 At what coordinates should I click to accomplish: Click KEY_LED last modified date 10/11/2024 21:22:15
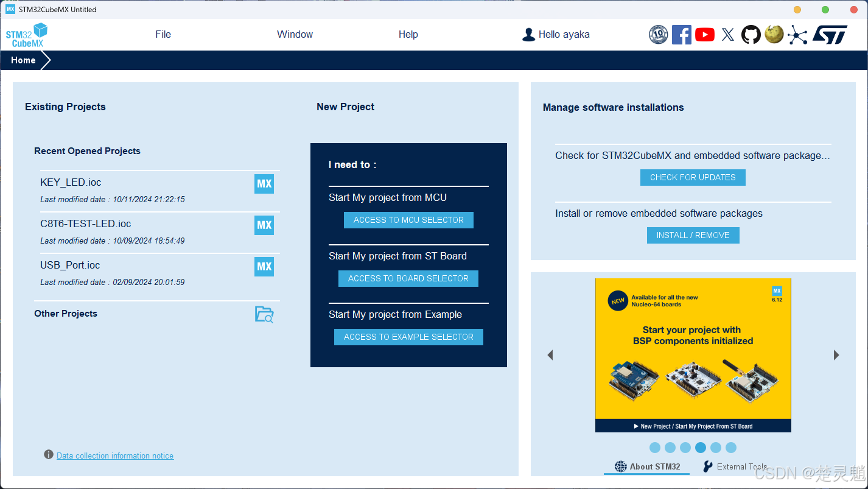113,199
